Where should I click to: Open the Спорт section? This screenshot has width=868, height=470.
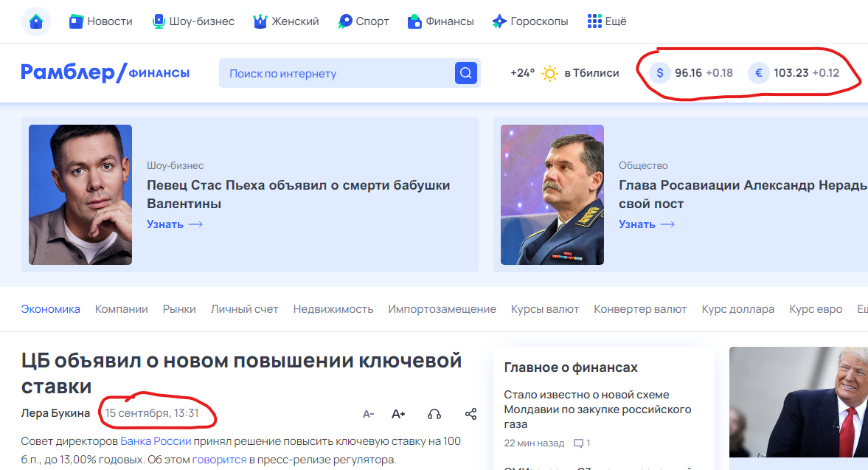(x=364, y=21)
